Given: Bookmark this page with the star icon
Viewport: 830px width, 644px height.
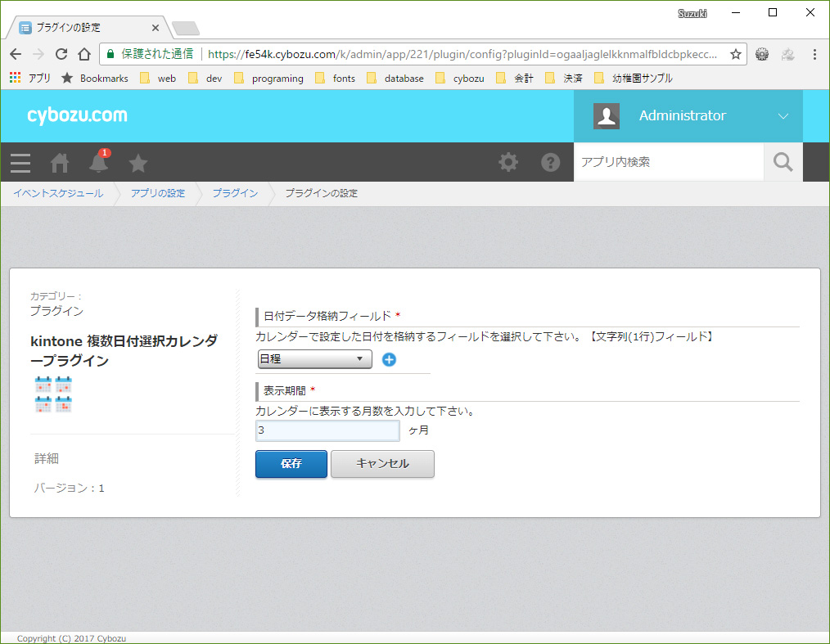Looking at the screenshot, I should (735, 54).
